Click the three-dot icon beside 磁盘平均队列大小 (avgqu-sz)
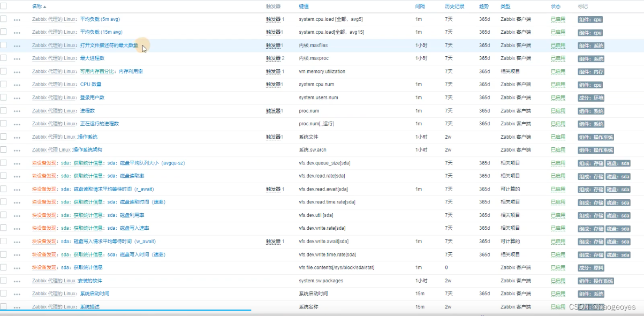 point(17,163)
